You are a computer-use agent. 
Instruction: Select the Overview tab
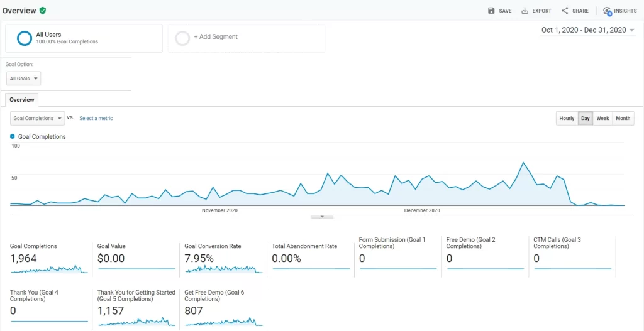pyautogui.click(x=21, y=100)
